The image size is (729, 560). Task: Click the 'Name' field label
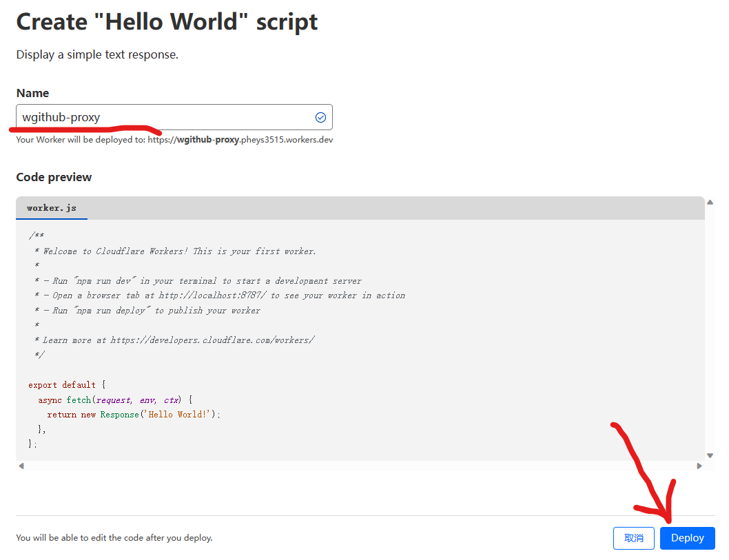tap(32, 93)
